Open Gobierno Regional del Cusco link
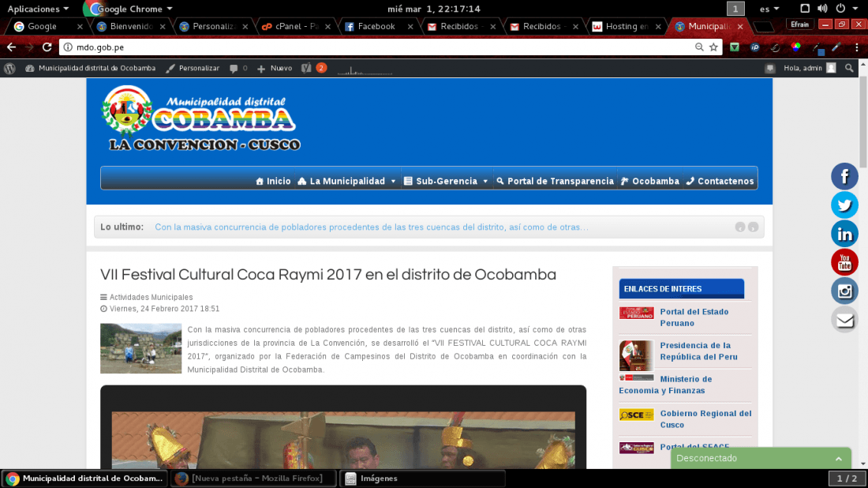The height and width of the screenshot is (488, 868). (x=705, y=419)
